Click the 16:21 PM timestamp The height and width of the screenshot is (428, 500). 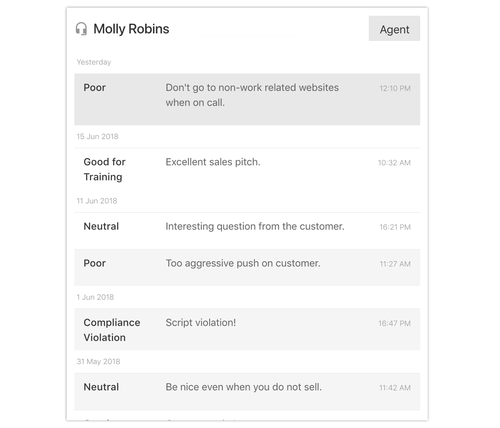tap(395, 227)
